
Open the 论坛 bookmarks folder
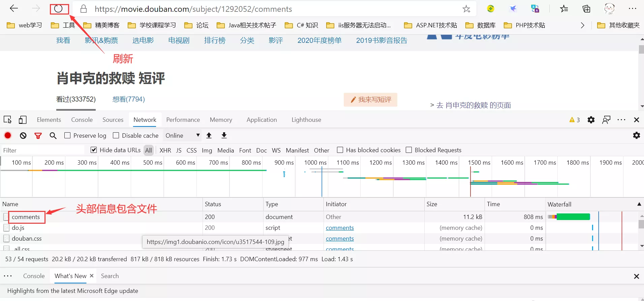(x=196, y=25)
